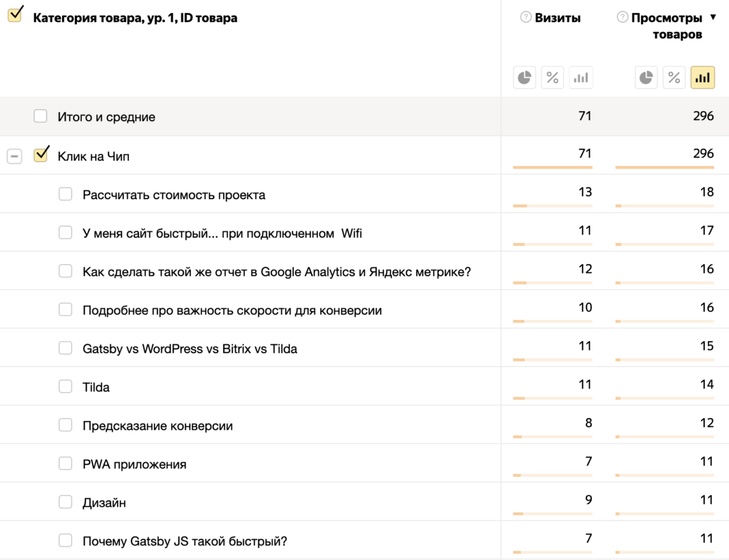The image size is (729, 560).
Task: Click sort arrow next to Просмотры товаров
Action: tap(713, 17)
